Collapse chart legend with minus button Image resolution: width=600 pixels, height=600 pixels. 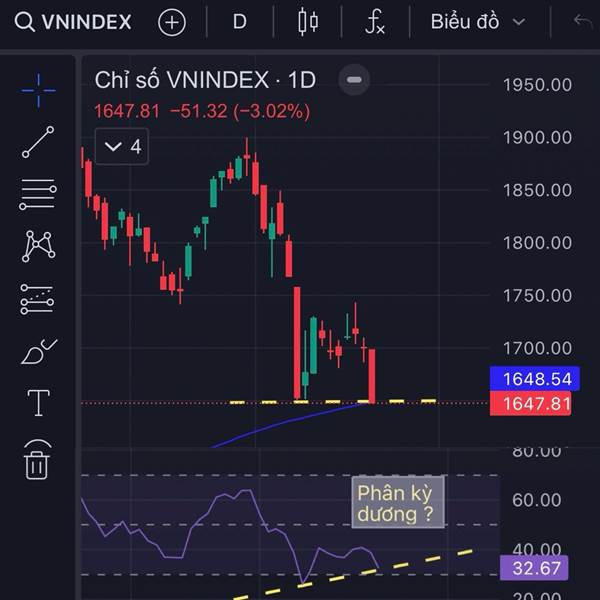pos(354,80)
